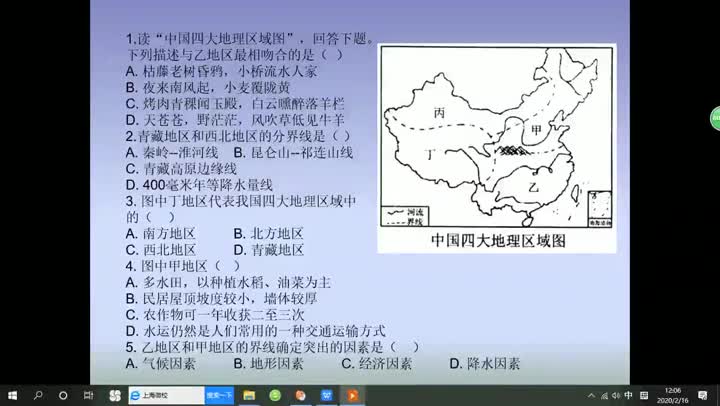Select option C 烤肉青稞闻玉殿
The image size is (720, 406).
point(235,104)
